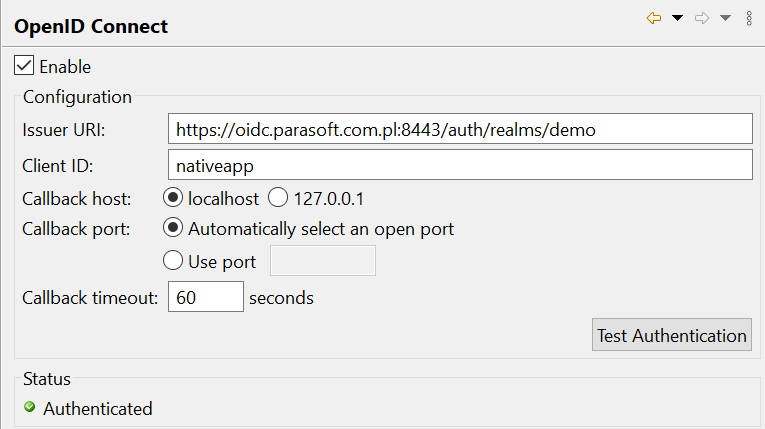The height and width of the screenshot is (429, 765).
Task: Open the back history dropdown arrow
Action: 677,19
